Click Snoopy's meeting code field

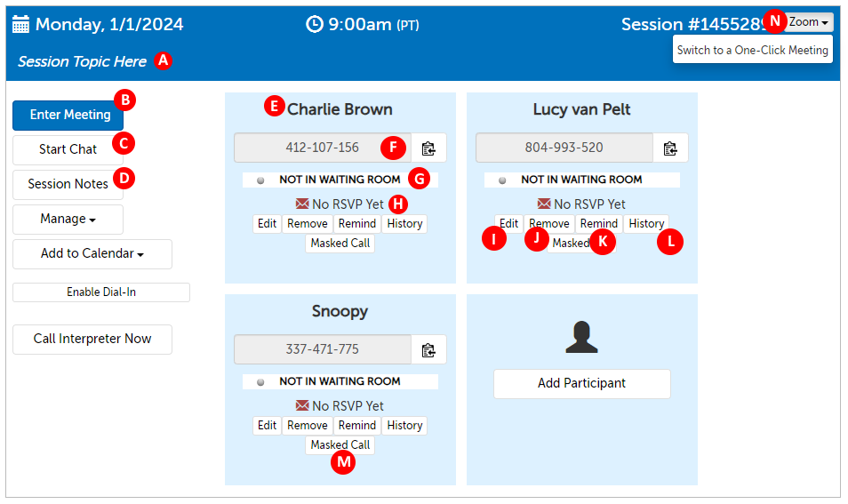pyautogui.click(x=322, y=350)
